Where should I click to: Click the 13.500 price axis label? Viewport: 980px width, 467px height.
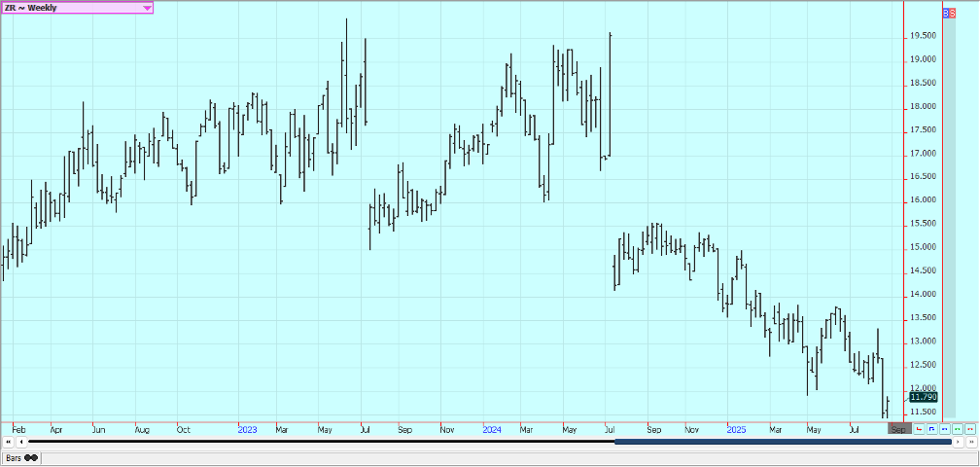pos(923,317)
